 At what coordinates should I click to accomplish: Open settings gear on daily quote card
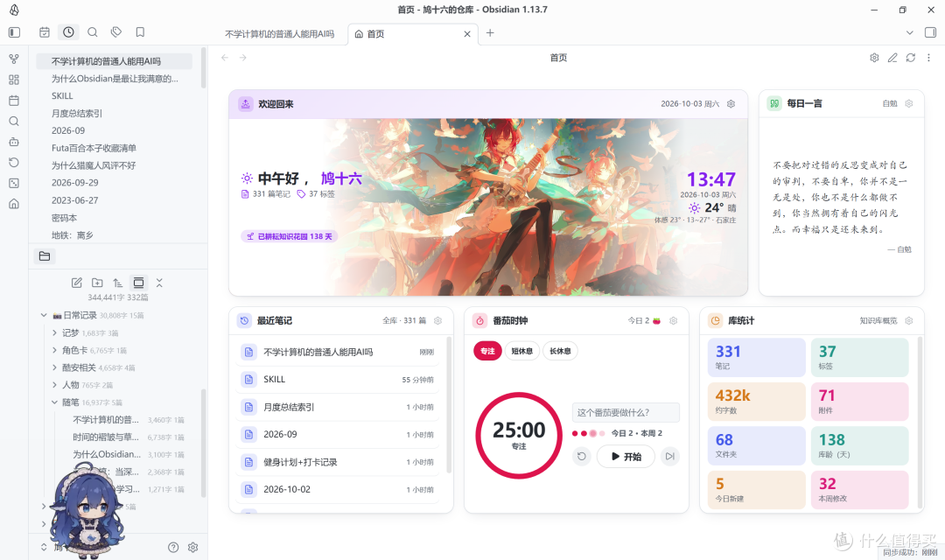pos(909,103)
